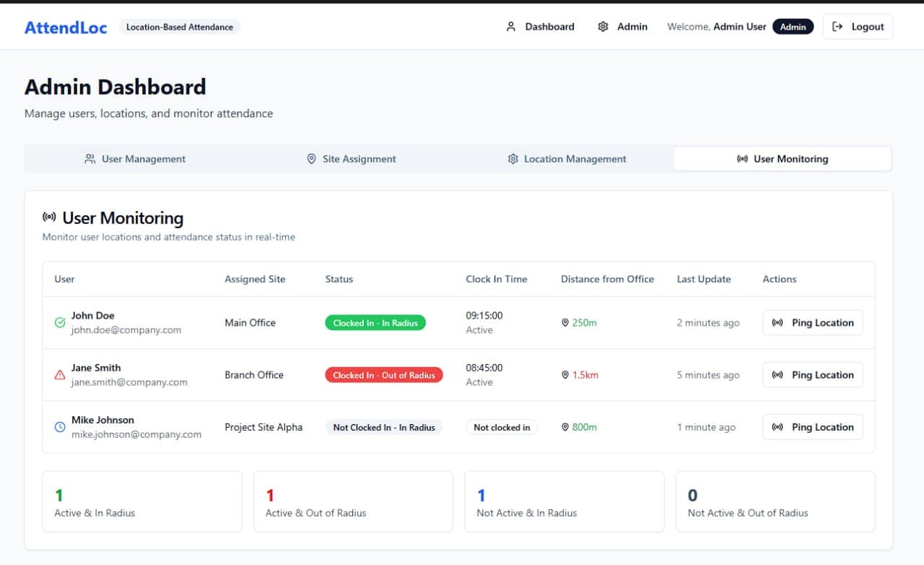
Task: Click the gear icon next to Admin
Action: pyautogui.click(x=603, y=27)
